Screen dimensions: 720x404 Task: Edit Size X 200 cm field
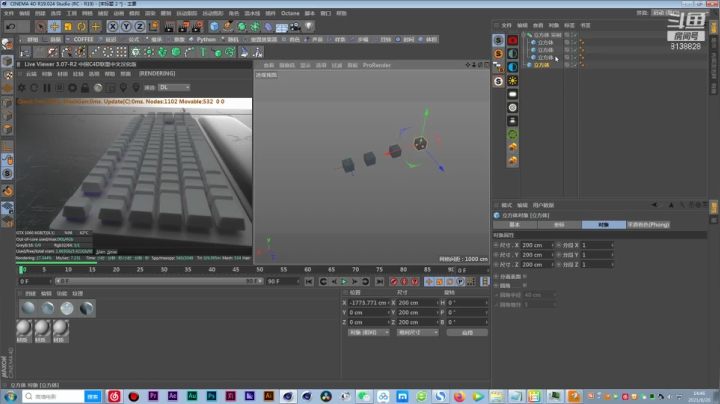tap(535, 245)
